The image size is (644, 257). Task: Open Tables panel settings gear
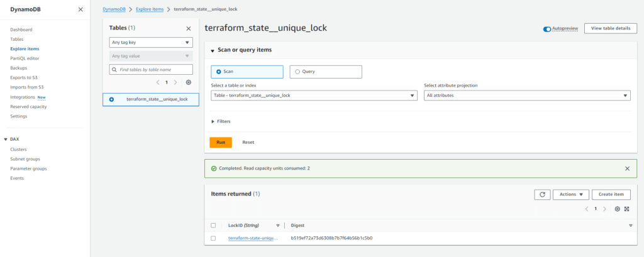tap(189, 82)
